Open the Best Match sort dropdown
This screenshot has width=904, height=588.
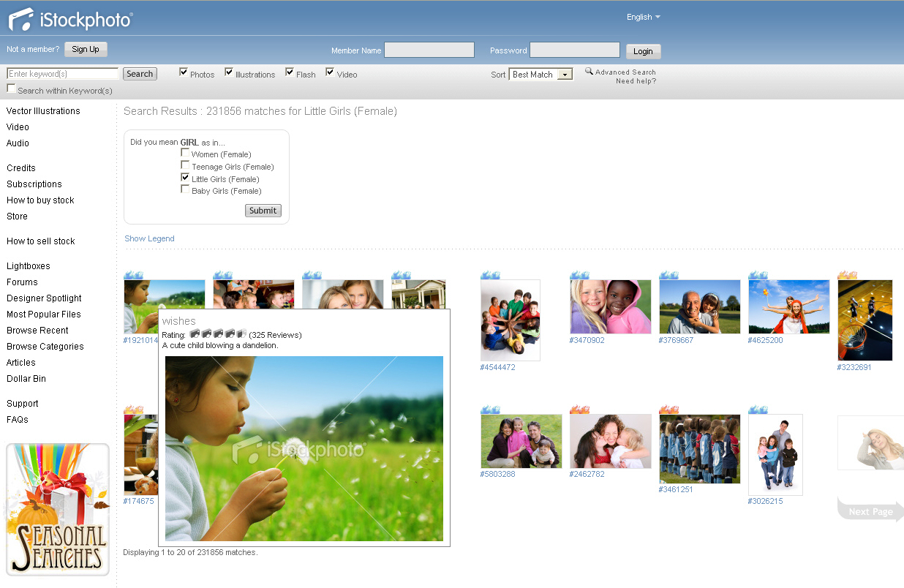tap(564, 75)
